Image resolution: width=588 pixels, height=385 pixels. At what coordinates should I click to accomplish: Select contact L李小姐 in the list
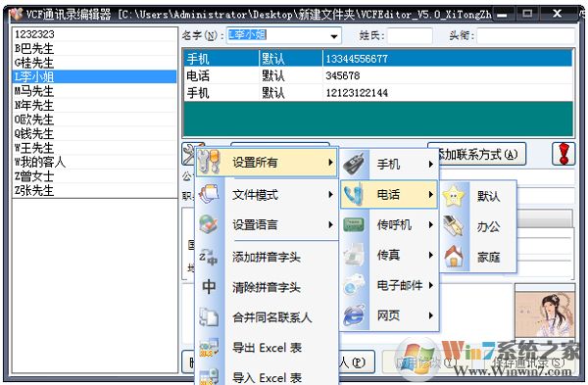click(x=95, y=76)
